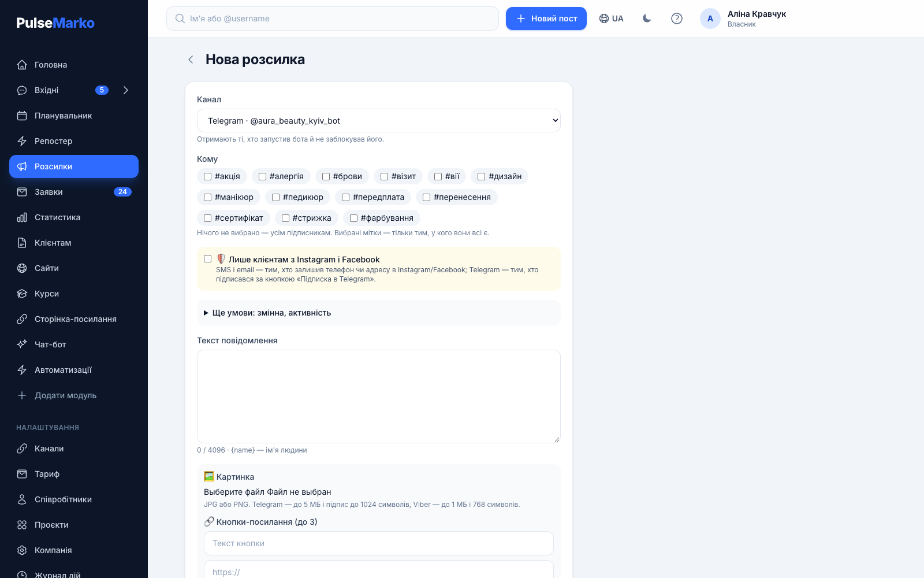The width and height of the screenshot is (924, 578).
Task: Toggle dark mode moon icon
Action: click(647, 18)
